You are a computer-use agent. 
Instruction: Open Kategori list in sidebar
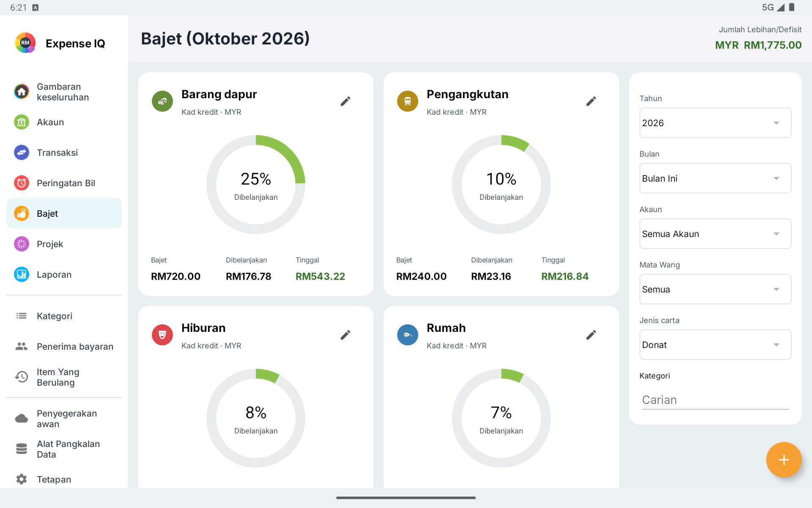click(x=64, y=316)
